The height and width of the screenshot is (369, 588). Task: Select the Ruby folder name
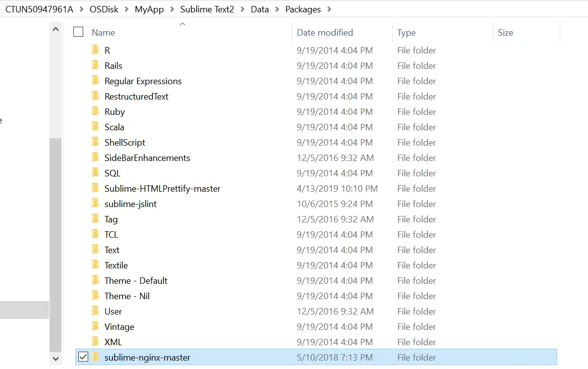[114, 112]
